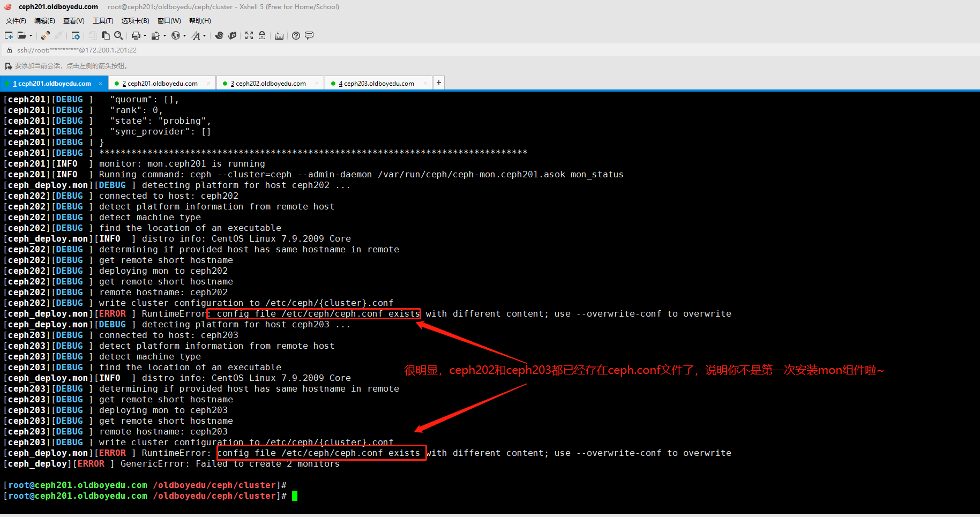This screenshot has width=980, height=517.
Task: Click the plus button to add tab
Action: pyautogui.click(x=439, y=83)
